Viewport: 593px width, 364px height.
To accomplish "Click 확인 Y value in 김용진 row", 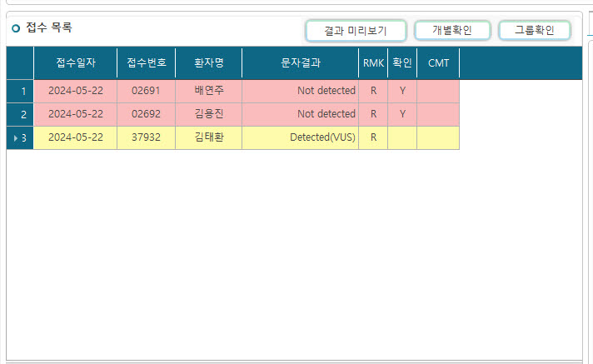I will (402, 114).
